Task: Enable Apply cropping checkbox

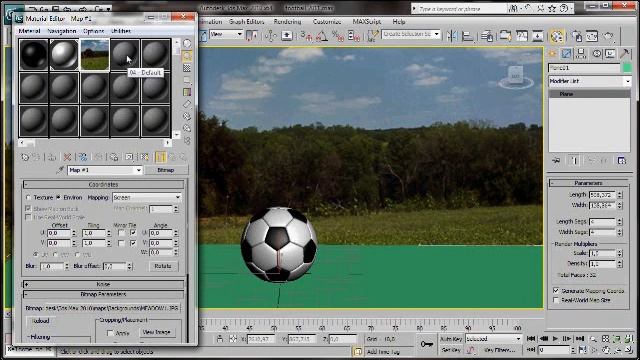Action: click(x=110, y=333)
